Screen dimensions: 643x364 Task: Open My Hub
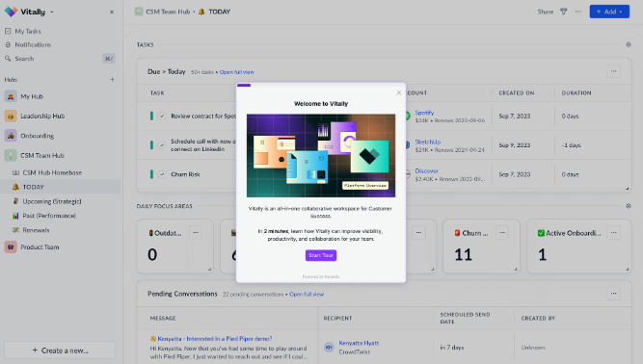(32, 96)
